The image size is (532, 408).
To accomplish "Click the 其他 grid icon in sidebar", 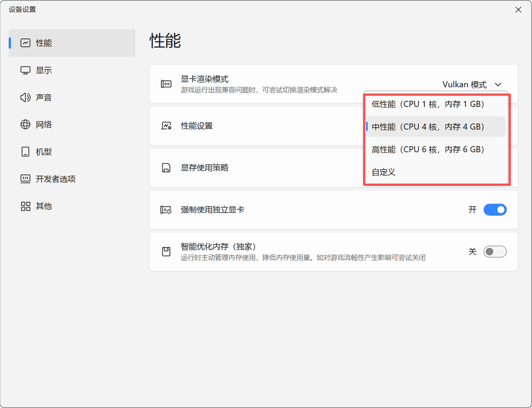I will click(x=25, y=206).
